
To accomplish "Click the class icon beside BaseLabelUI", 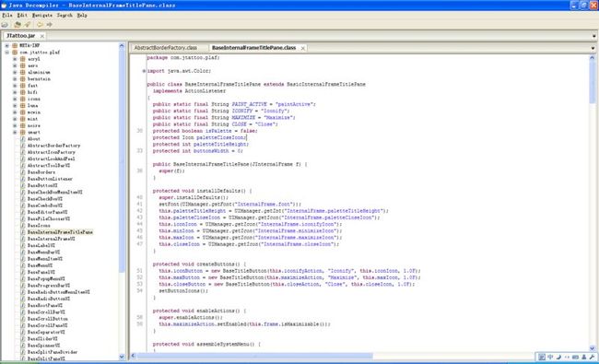I will tap(23, 245).
